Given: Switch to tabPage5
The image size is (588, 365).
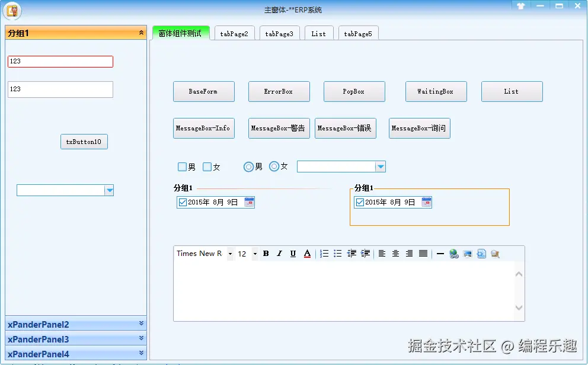Looking at the screenshot, I should (x=358, y=33).
